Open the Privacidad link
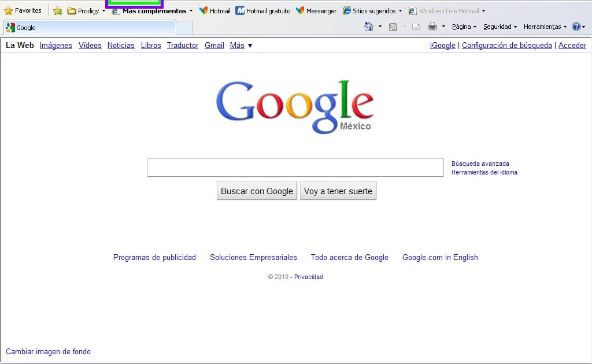 point(309,277)
